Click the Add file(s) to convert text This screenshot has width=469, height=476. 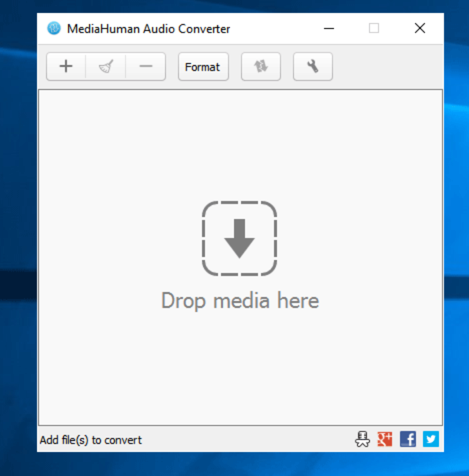click(x=90, y=440)
